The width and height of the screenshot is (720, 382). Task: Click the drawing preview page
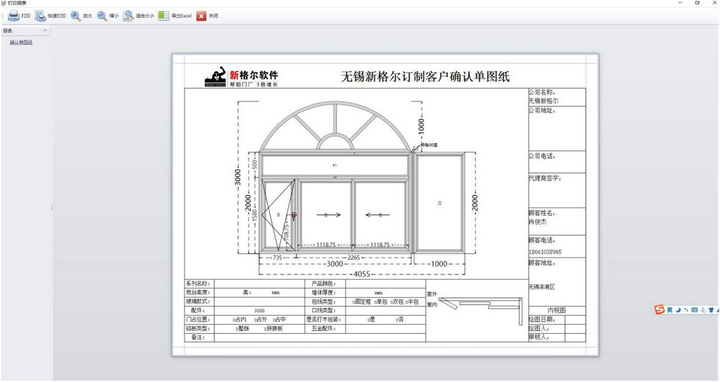pyautogui.click(x=385, y=205)
